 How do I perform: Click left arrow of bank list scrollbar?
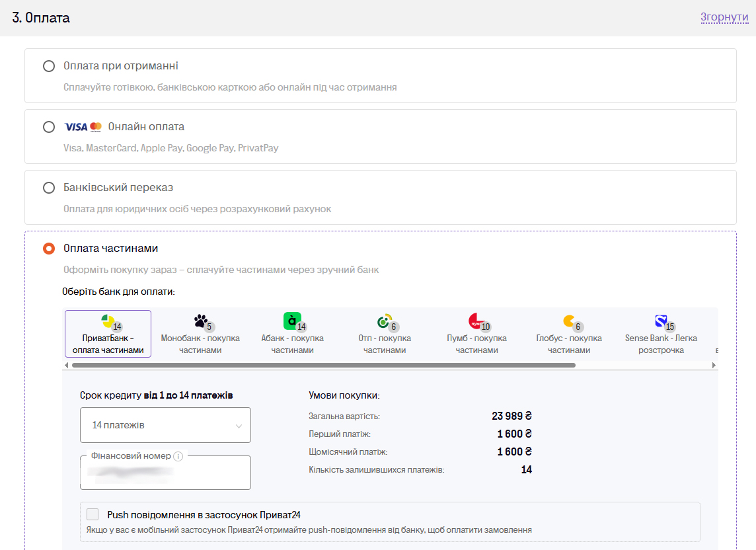click(67, 365)
